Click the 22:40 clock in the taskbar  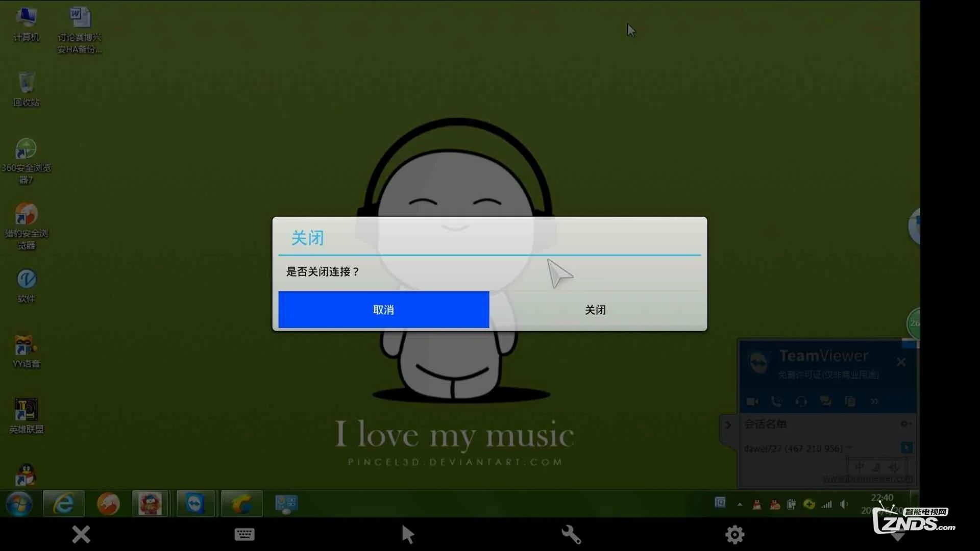coord(881,497)
